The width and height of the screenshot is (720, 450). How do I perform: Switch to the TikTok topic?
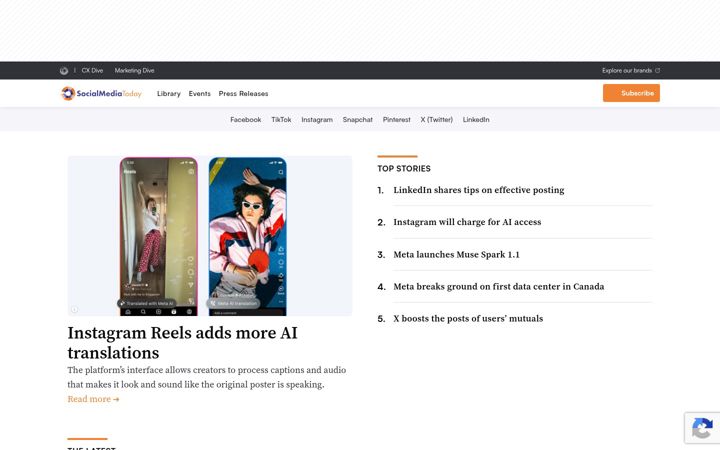[x=281, y=119]
